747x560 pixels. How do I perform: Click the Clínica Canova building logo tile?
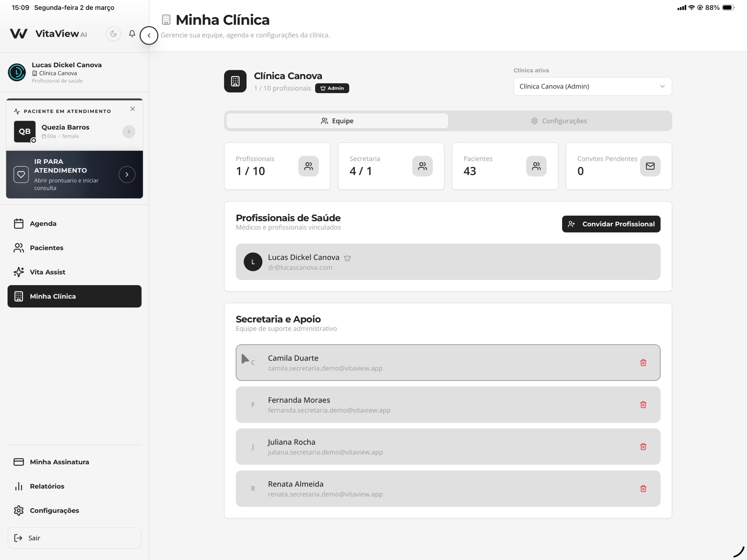tap(235, 81)
